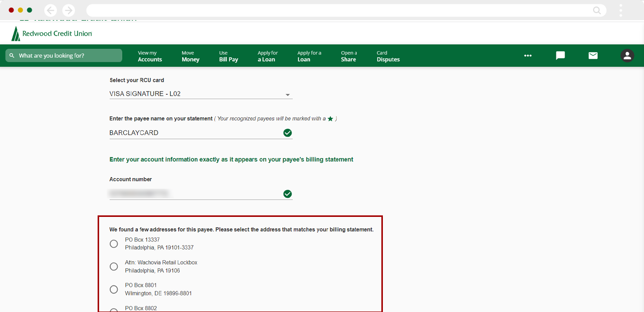Select PO Box 13337 Philadelphia address
644x312 pixels.
tap(114, 244)
